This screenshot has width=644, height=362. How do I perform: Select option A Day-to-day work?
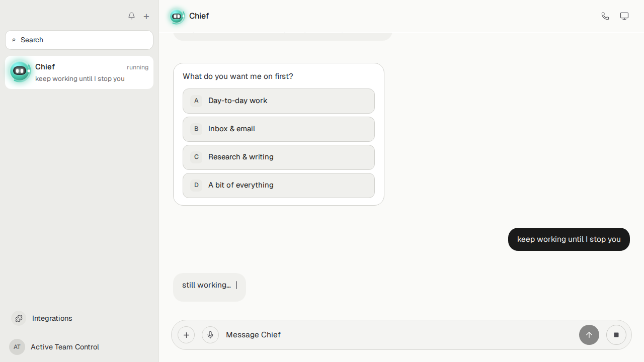(279, 101)
